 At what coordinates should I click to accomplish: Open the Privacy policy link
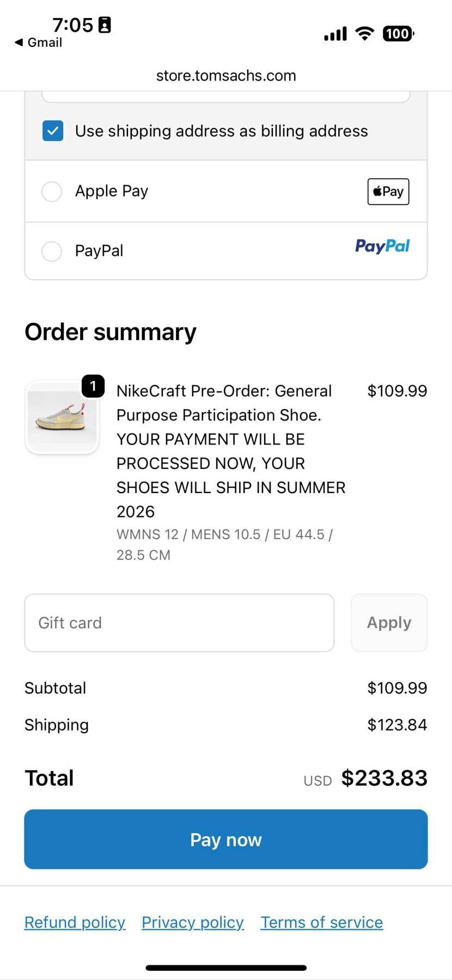(193, 922)
